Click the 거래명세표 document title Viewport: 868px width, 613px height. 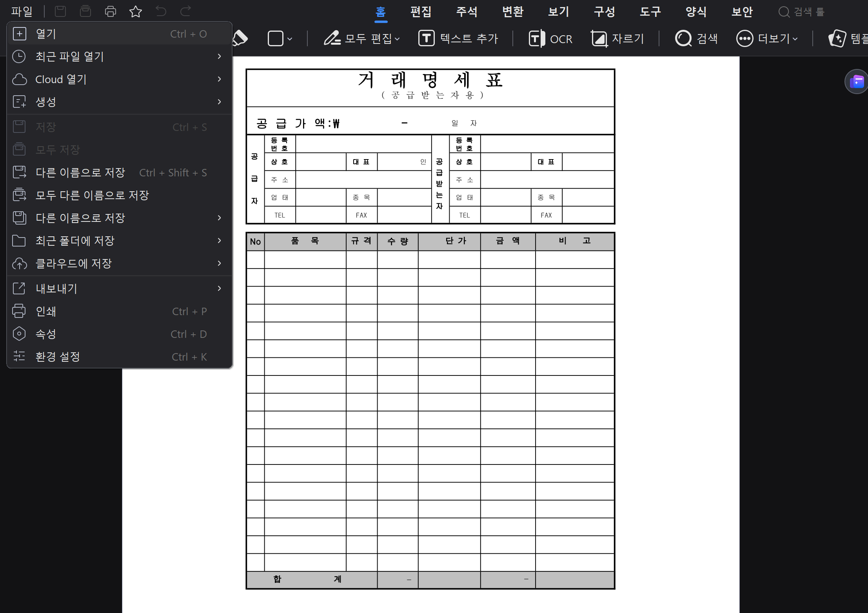(430, 80)
